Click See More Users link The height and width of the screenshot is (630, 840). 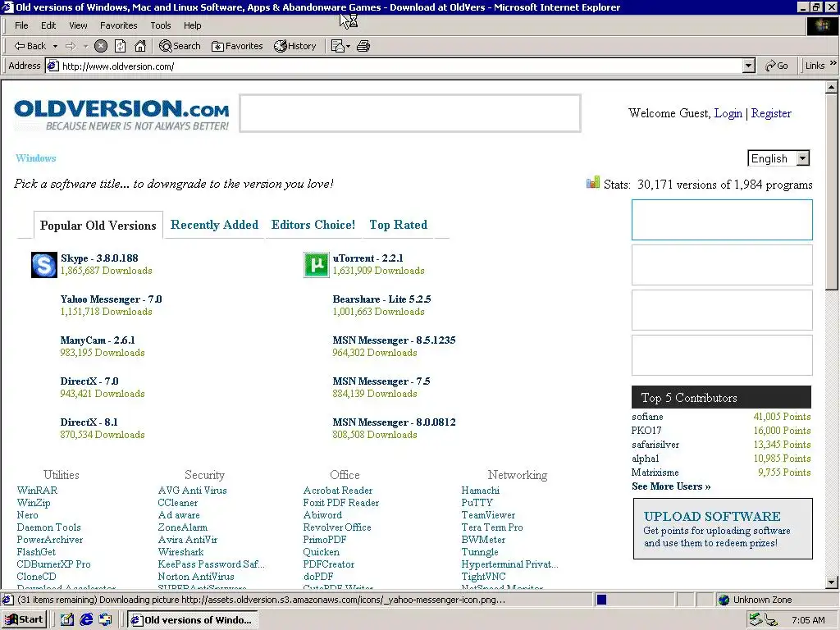point(671,486)
